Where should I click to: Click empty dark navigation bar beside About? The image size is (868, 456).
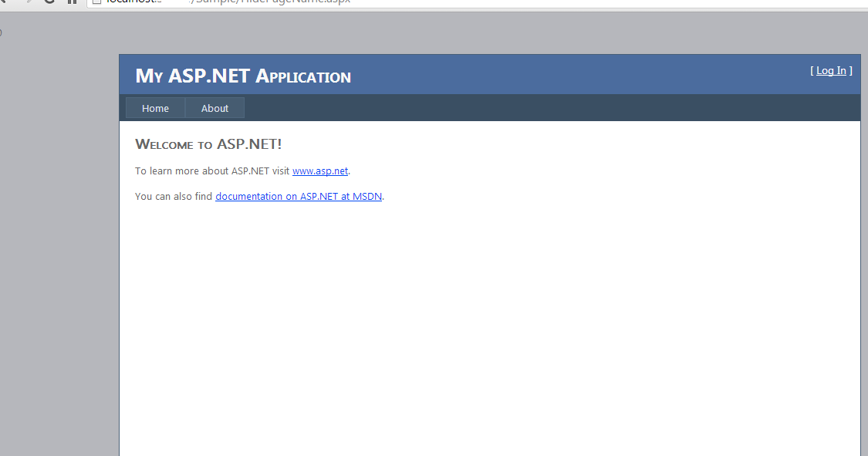pos(552,108)
